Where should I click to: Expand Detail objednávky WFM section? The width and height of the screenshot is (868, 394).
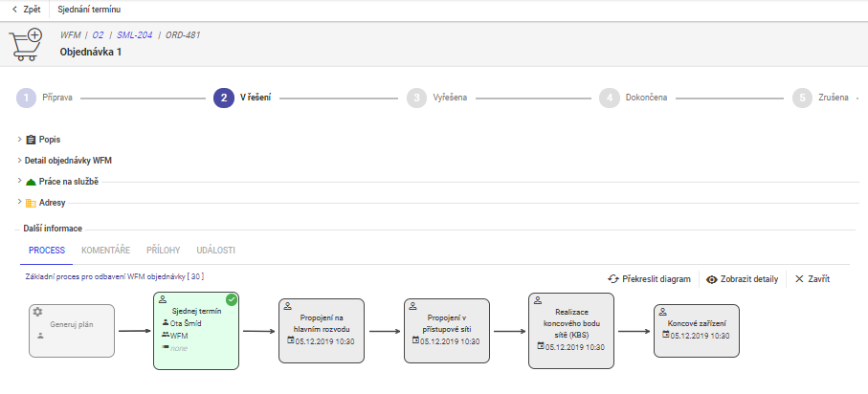(x=19, y=161)
